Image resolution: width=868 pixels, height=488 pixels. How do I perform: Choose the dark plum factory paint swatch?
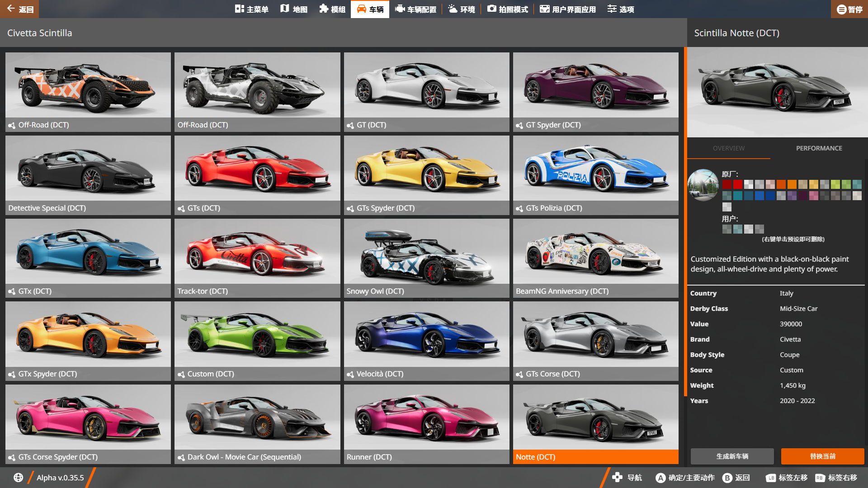(802, 196)
